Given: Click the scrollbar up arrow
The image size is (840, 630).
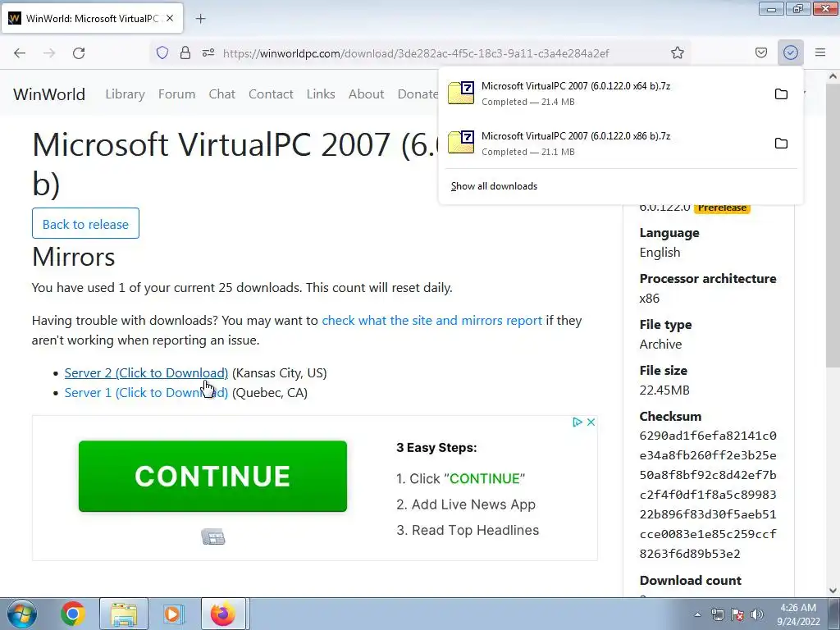Looking at the screenshot, I should pos(833,76).
